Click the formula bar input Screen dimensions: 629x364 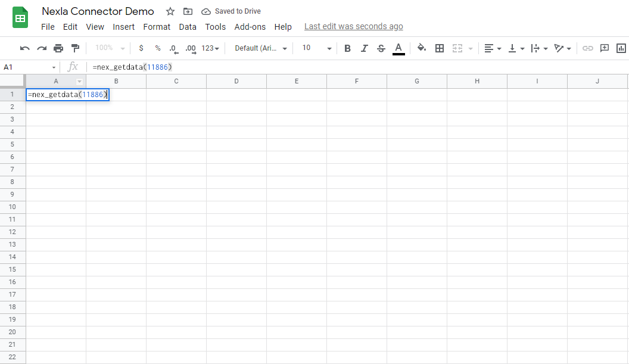click(x=357, y=67)
